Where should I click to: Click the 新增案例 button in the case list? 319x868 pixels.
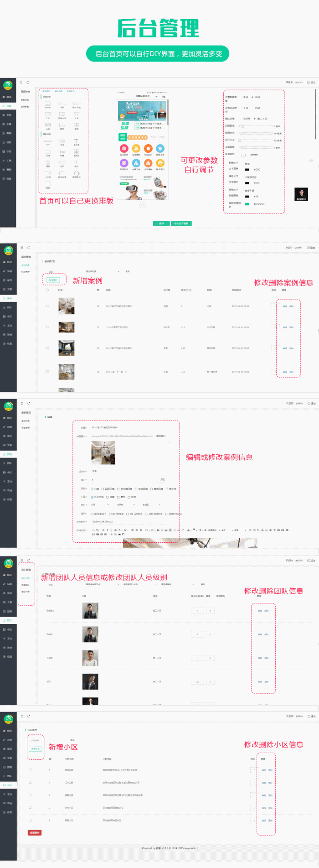53,280
